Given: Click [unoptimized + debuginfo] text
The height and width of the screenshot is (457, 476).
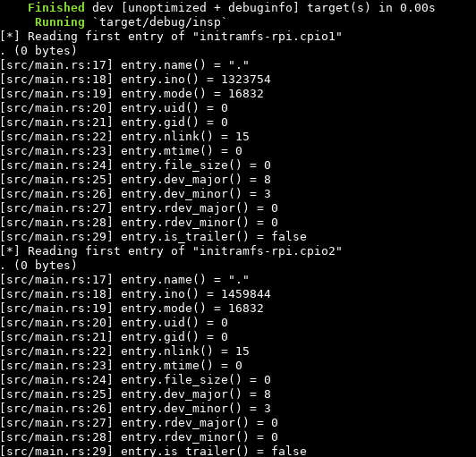Looking at the screenshot, I should pyautogui.click(x=210, y=7).
